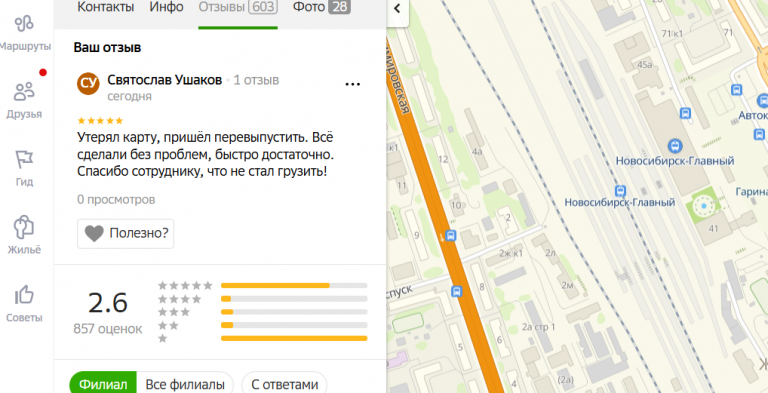Click the 0 просмотров view count
The width and height of the screenshot is (768, 393).
[116, 200]
